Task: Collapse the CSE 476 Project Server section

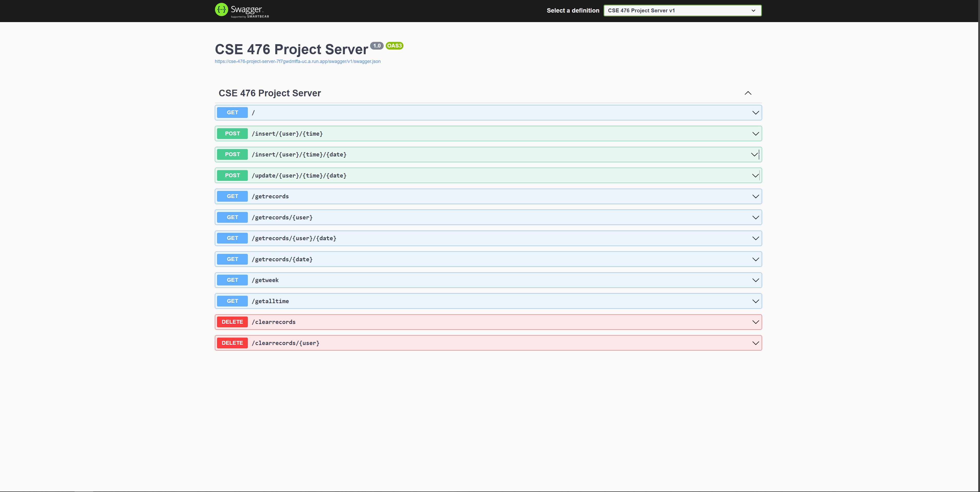Action: point(748,93)
